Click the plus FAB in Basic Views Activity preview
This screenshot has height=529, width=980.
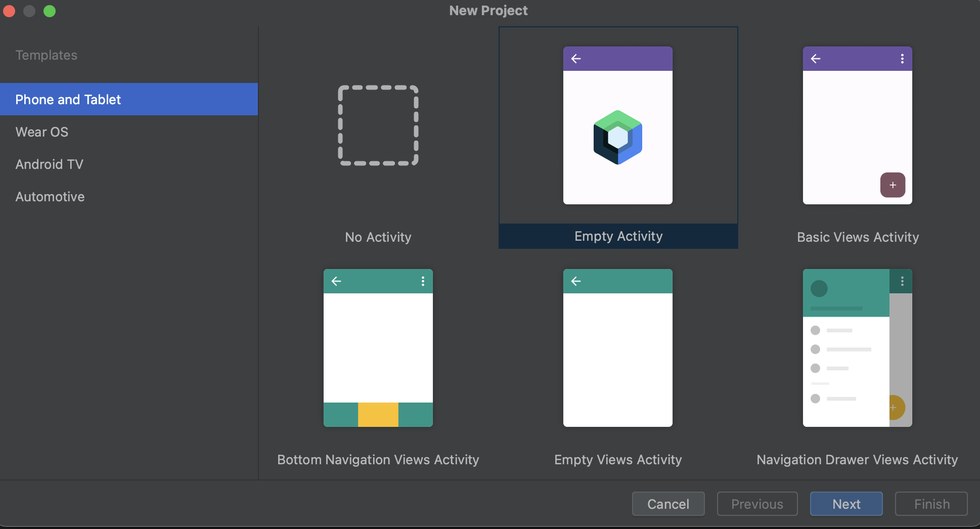(893, 185)
